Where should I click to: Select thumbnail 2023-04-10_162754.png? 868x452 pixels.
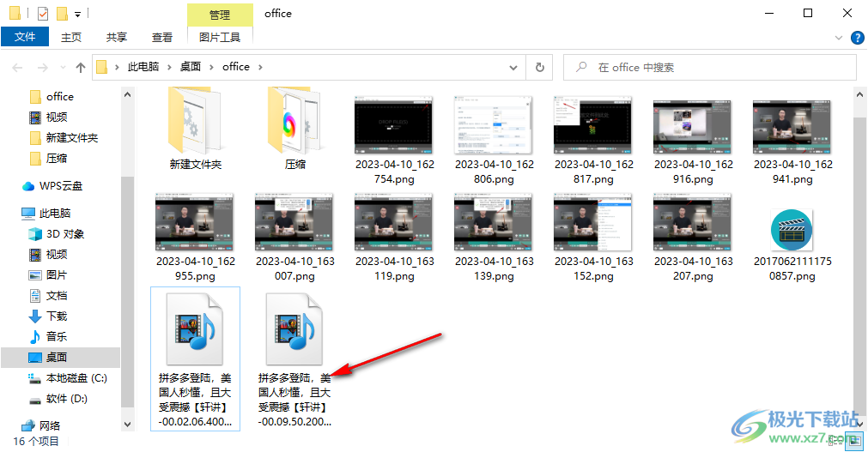(x=394, y=127)
